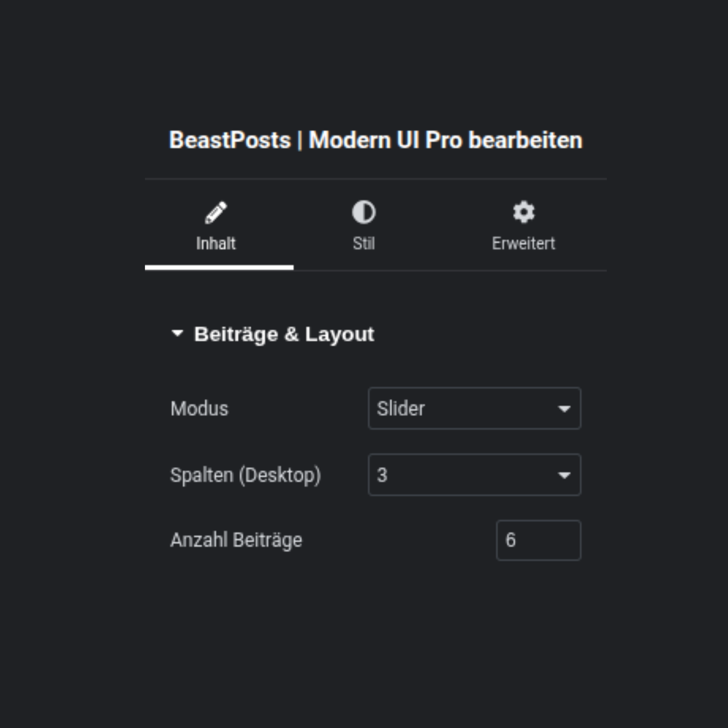Click the BeastPosts Modern UI Pro bearbeiten title
Screen dimensions: 728x728
click(375, 140)
